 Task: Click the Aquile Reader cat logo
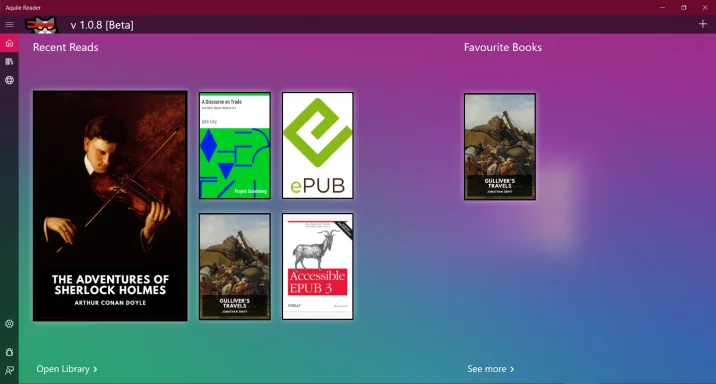click(x=42, y=25)
